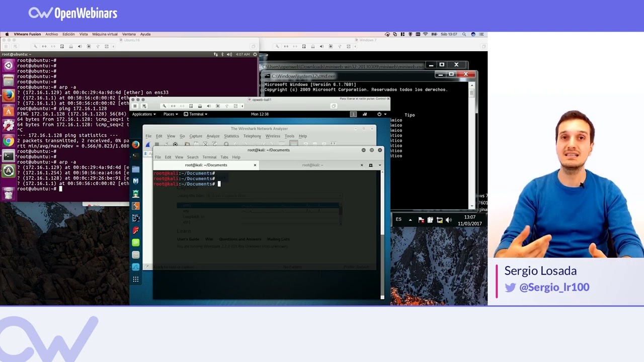Open the Ubuntu Dash search icon

tap(8, 65)
